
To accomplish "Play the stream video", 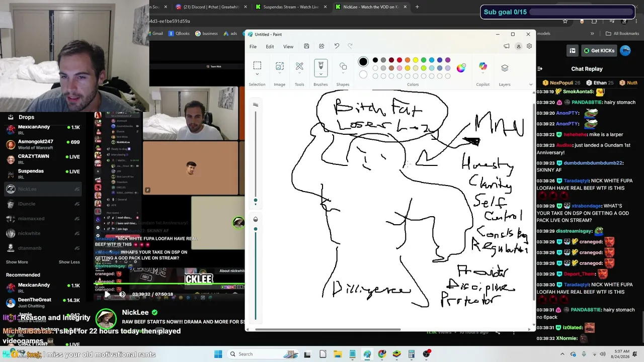I will (106, 295).
